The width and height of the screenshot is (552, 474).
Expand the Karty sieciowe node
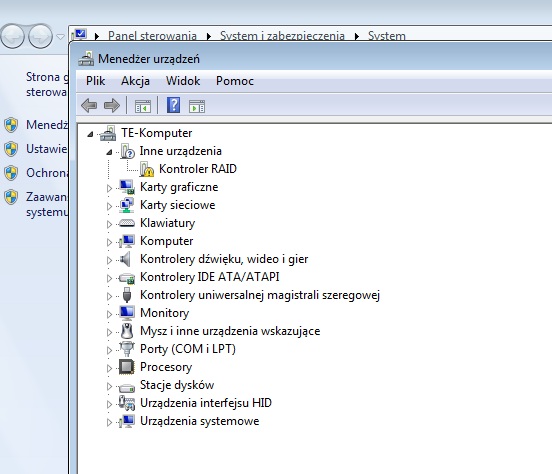[109, 206]
